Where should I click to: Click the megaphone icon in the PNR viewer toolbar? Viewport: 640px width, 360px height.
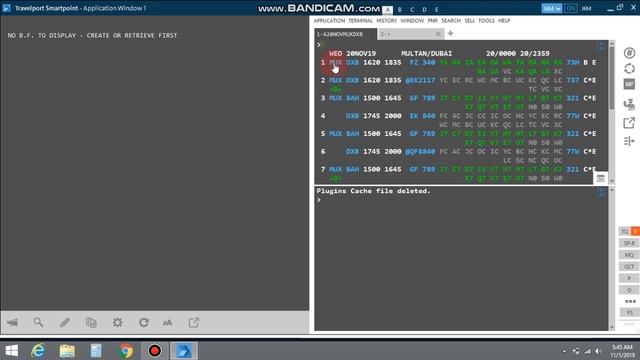click(x=12, y=322)
